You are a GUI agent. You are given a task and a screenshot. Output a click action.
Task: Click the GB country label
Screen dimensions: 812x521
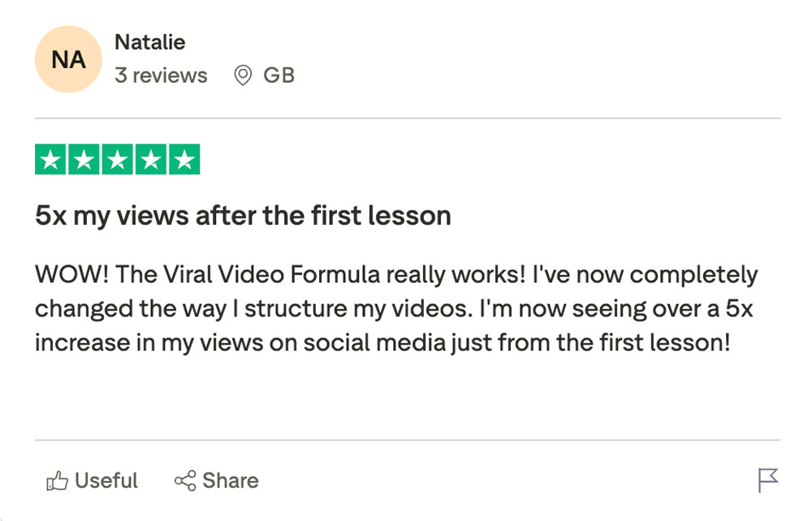point(279,75)
